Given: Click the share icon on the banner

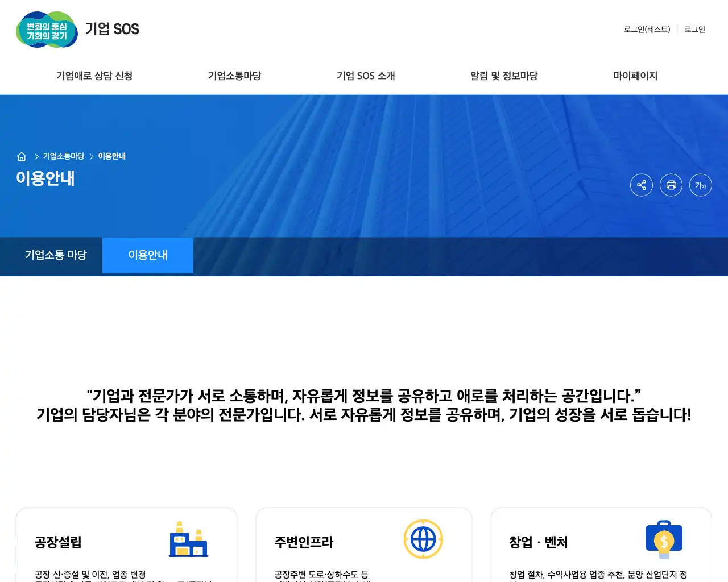Looking at the screenshot, I should pos(642,185).
